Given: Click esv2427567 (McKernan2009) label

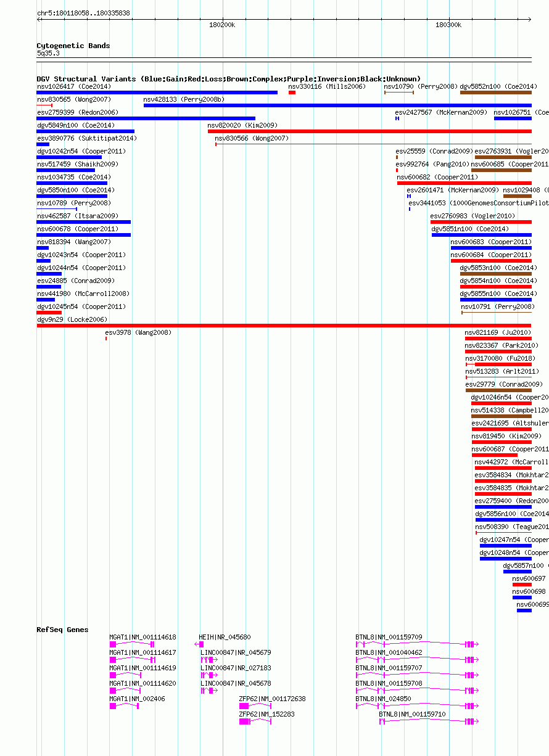Looking at the screenshot, I should click(441, 113).
